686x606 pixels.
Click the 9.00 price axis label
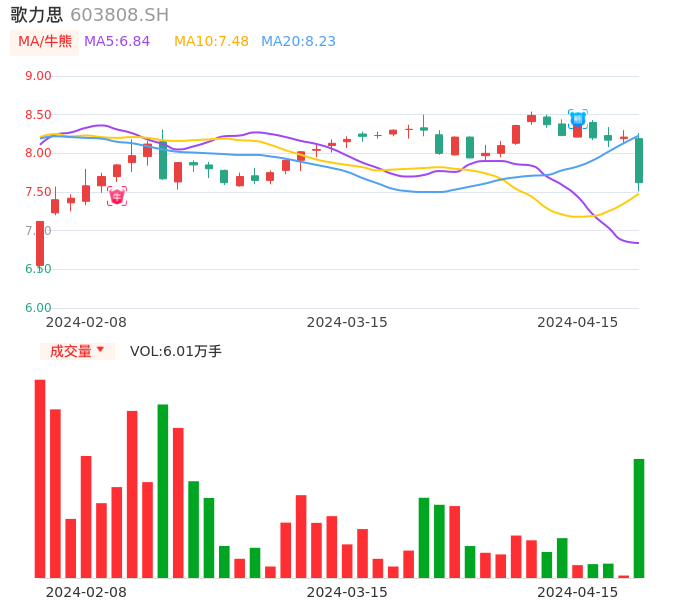pyautogui.click(x=38, y=76)
